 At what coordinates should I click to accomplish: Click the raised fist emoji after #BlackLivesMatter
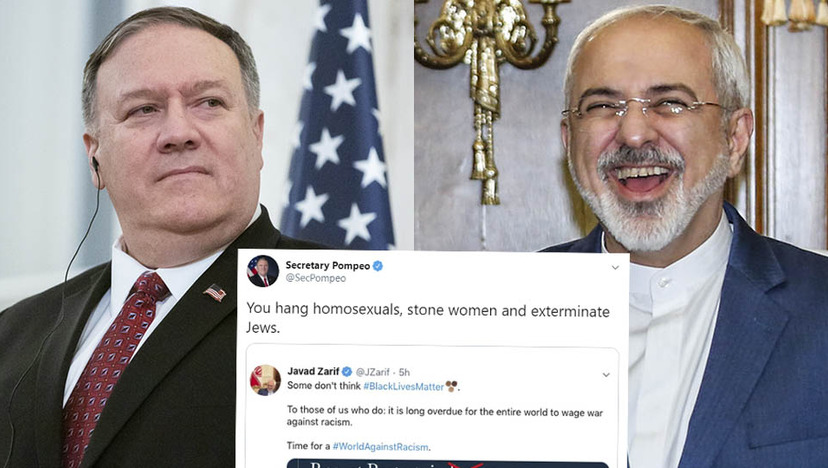tap(451, 387)
